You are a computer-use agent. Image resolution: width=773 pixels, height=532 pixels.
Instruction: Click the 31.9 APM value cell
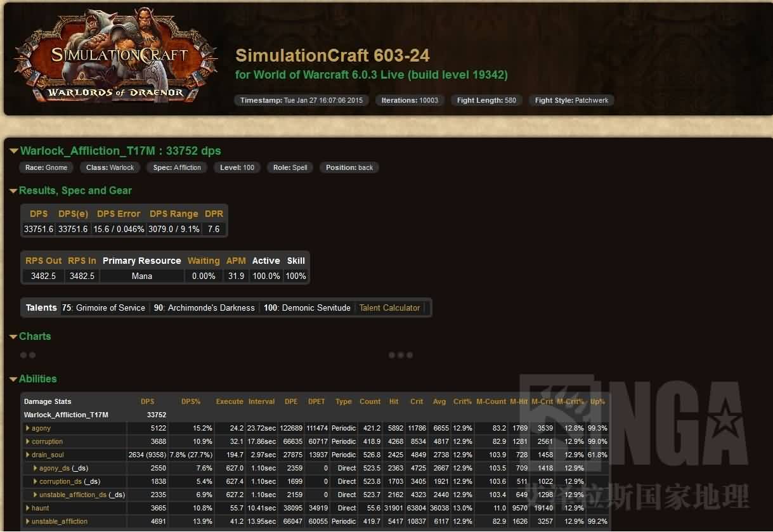[x=236, y=276]
